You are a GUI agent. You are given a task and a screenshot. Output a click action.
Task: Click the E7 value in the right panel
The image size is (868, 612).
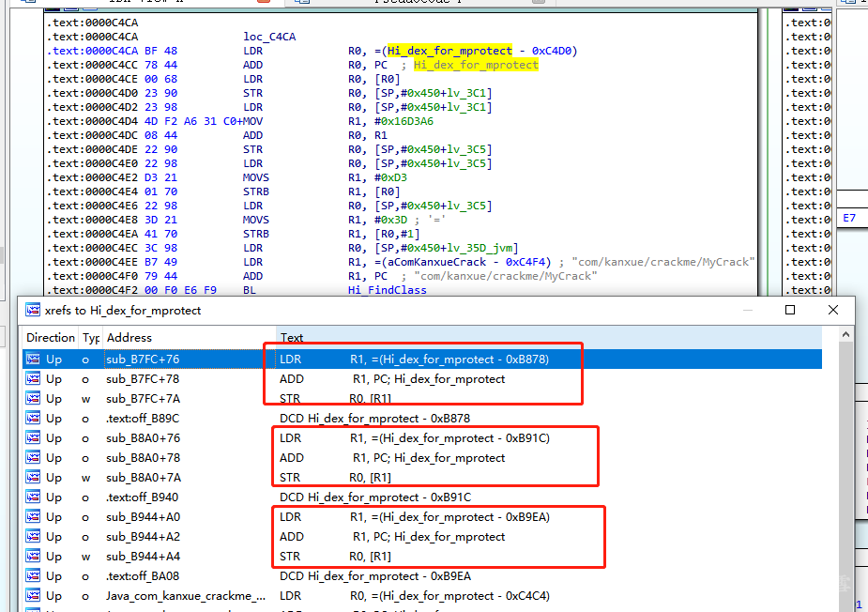(x=849, y=218)
